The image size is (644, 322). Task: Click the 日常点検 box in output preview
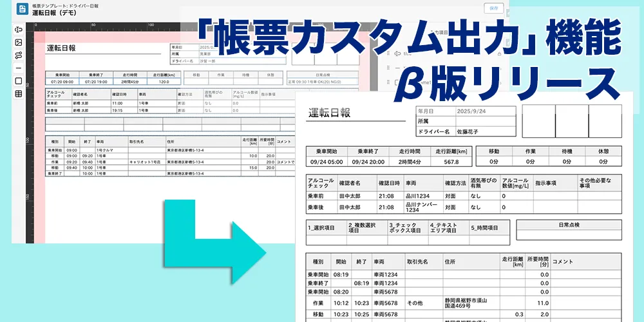(x=568, y=225)
